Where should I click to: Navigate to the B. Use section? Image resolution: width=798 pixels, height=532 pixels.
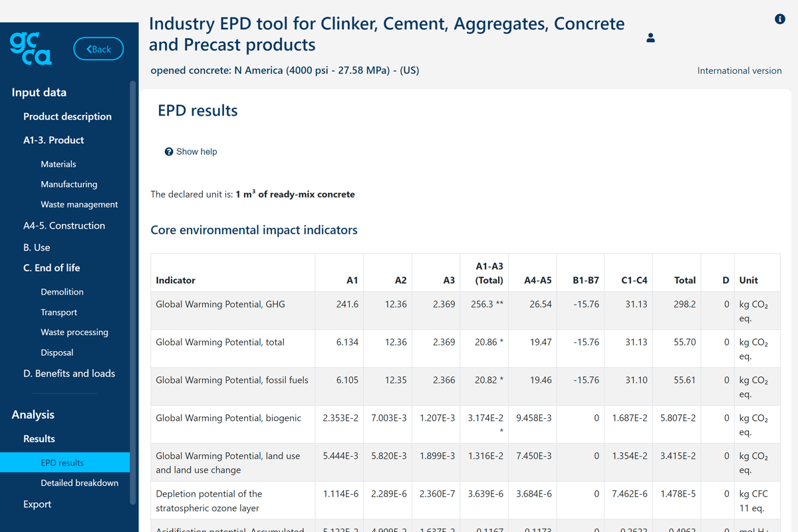click(x=36, y=247)
